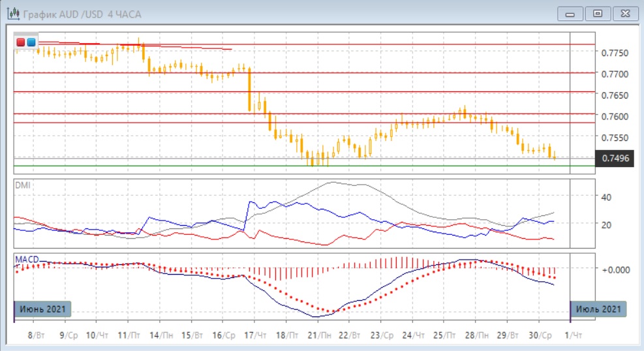The image size is (644, 351).
Task: Click the blue square icon on chart
Action: pos(31,42)
